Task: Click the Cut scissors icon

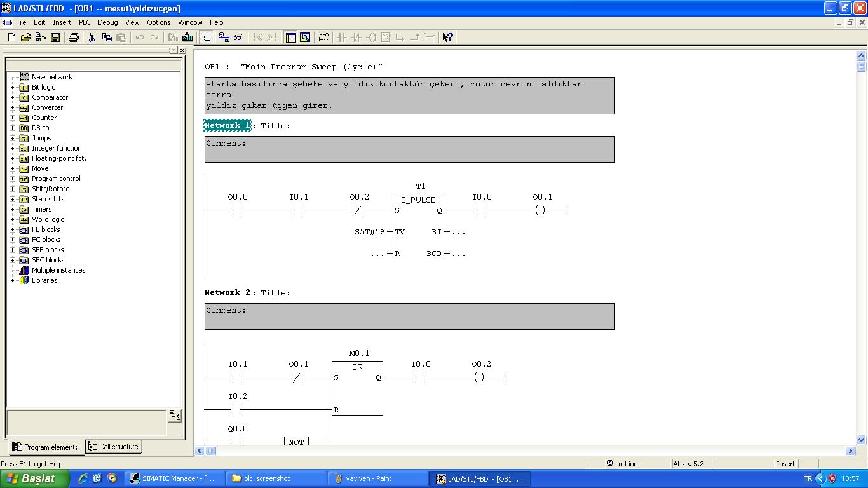Action: 92,37
